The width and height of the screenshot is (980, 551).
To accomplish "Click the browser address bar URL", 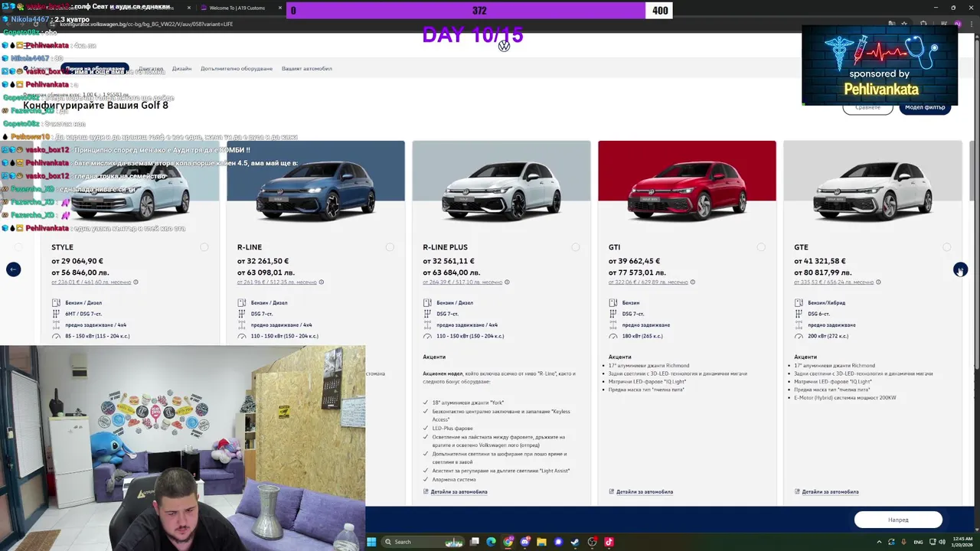I will click(146, 24).
